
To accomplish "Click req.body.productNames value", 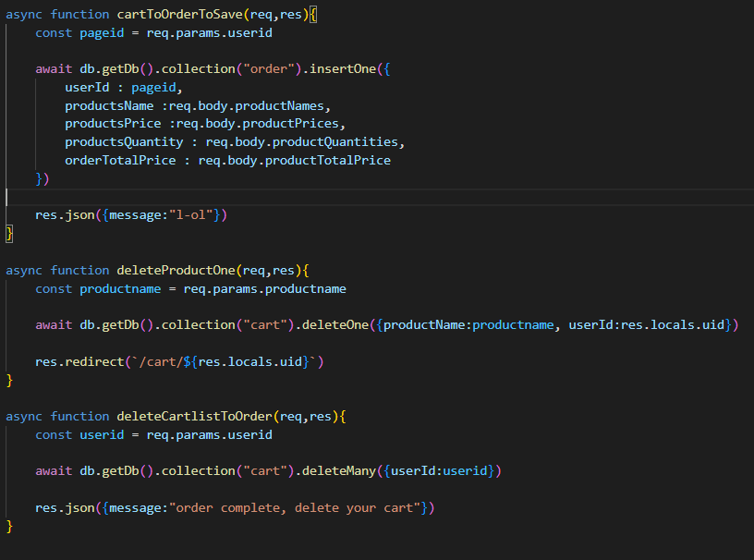I will point(246,106).
